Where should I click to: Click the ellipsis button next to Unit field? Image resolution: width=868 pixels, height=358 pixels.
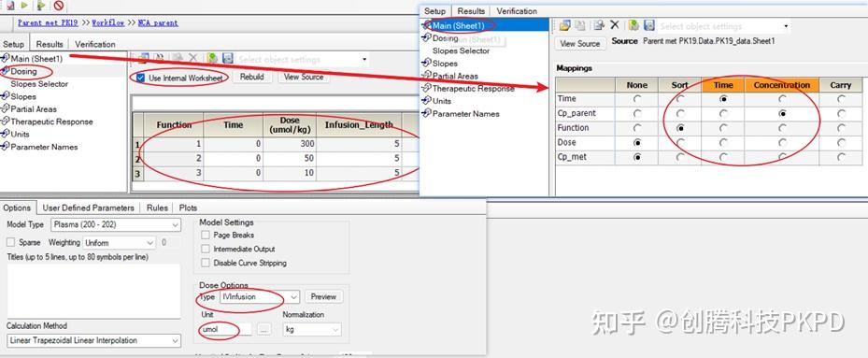264,329
